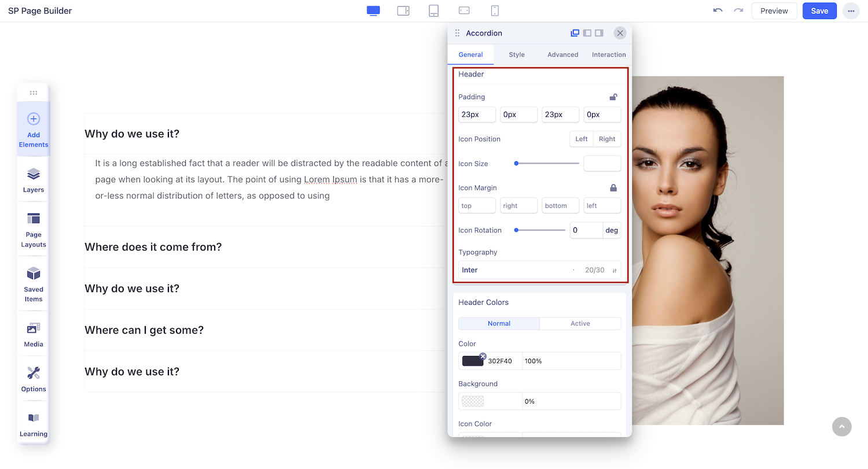
Task: Open Saved Items in sidebar
Action: pos(34,283)
